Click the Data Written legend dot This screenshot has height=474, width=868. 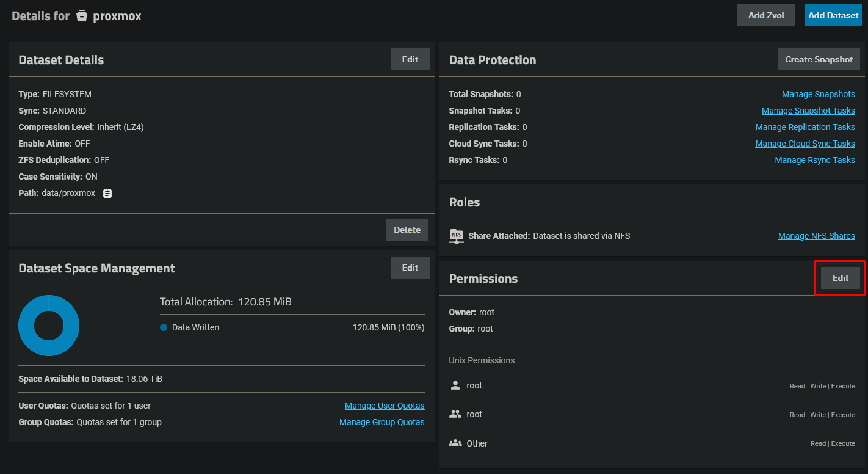pyautogui.click(x=164, y=327)
